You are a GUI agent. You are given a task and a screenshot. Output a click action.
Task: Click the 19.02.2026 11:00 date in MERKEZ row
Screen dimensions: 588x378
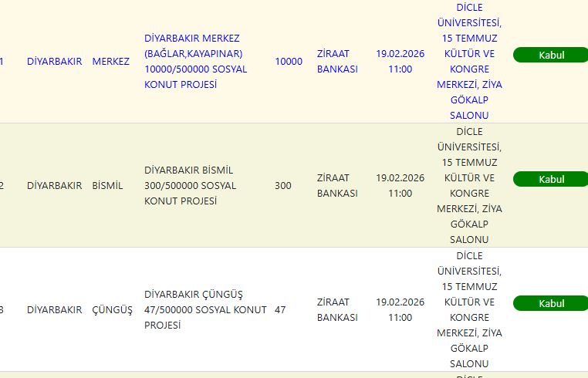click(400, 62)
